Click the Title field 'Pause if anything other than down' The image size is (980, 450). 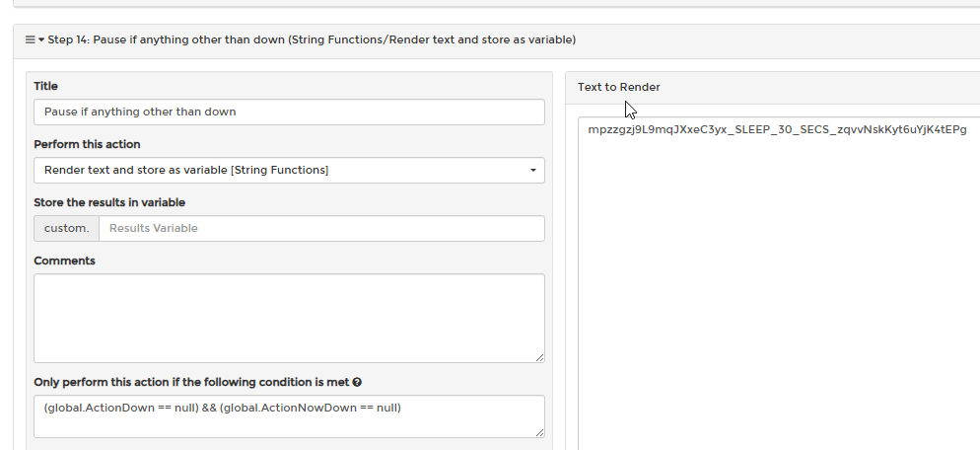[x=290, y=112]
